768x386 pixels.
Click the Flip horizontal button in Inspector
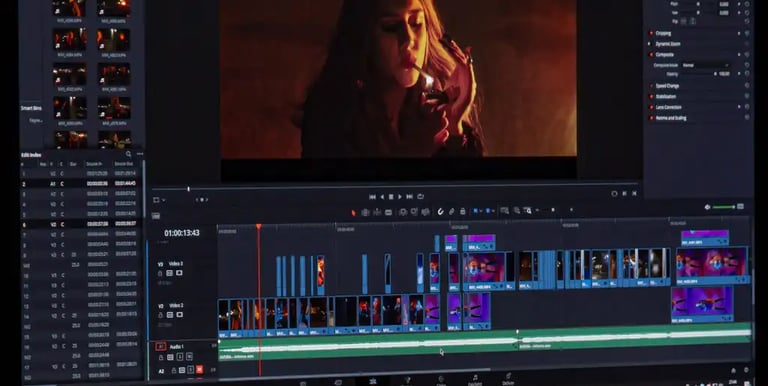[684, 21]
